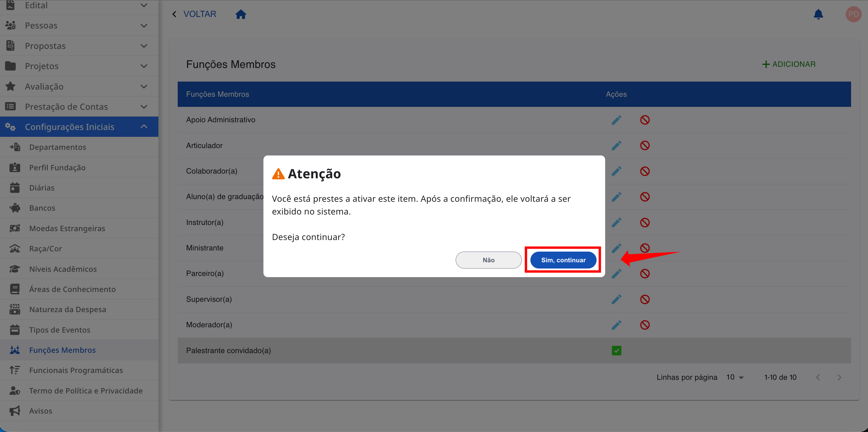Viewport: 868px width, 432px height.
Task: Confirm with Sim, continuar button
Action: 563,260
